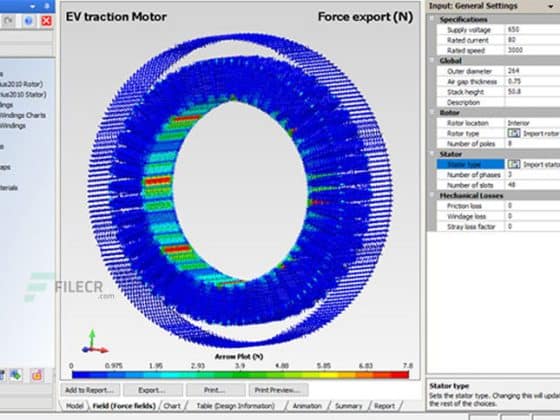Edit the Number of phases value 3
Viewport: 560px width, 420px height.
click(x=532, y=175)
